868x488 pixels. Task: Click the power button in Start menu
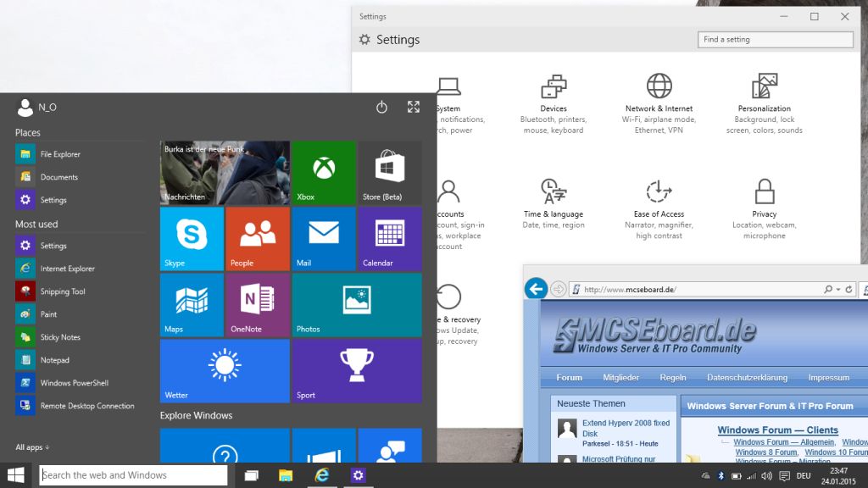(381, 107)
